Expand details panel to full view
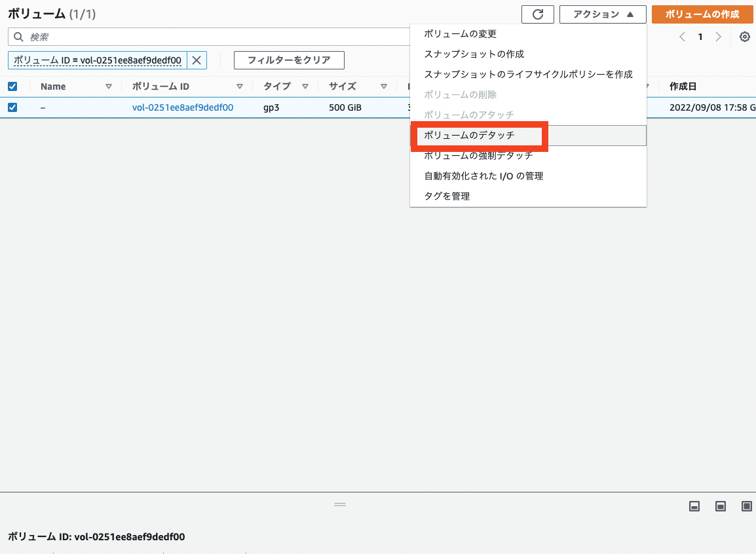Viewport: 756px width, 554px height. point(746,506)
